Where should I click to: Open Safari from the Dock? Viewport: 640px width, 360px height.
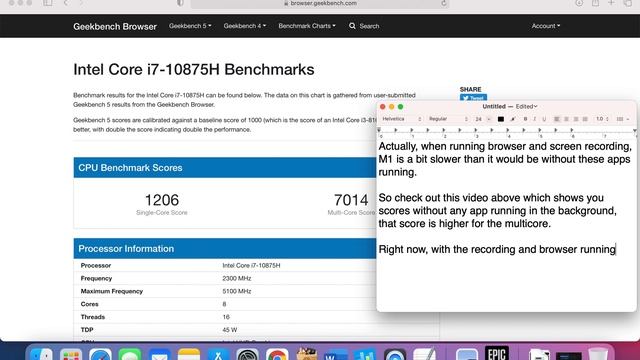[100, 354]
